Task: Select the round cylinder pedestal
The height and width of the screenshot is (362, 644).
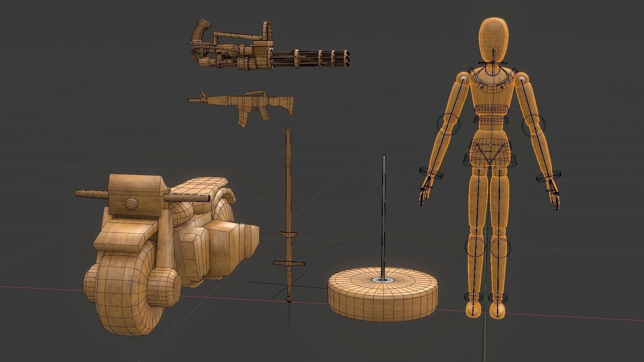Action: [x=383, y=294]
